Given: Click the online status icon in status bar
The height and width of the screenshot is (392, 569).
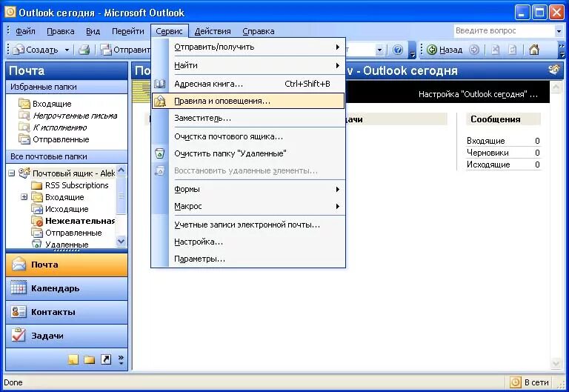Looking at the screenshot, I should 516,382.
